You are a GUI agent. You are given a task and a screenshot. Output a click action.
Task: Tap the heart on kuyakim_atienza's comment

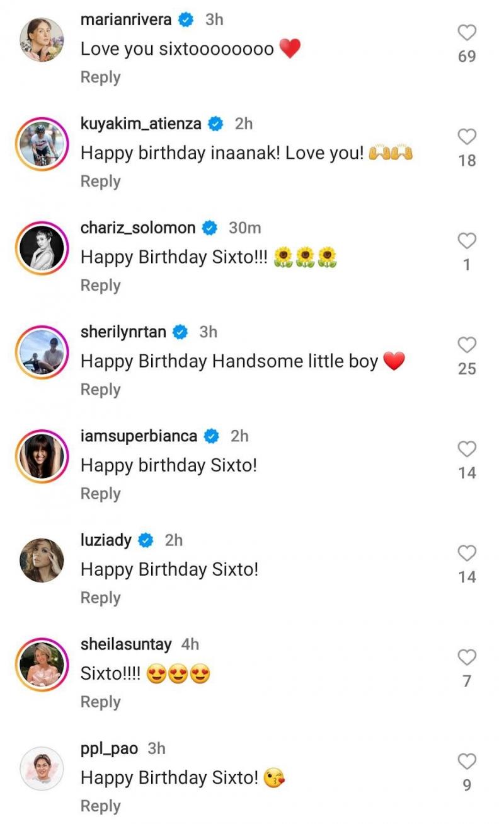467,137
